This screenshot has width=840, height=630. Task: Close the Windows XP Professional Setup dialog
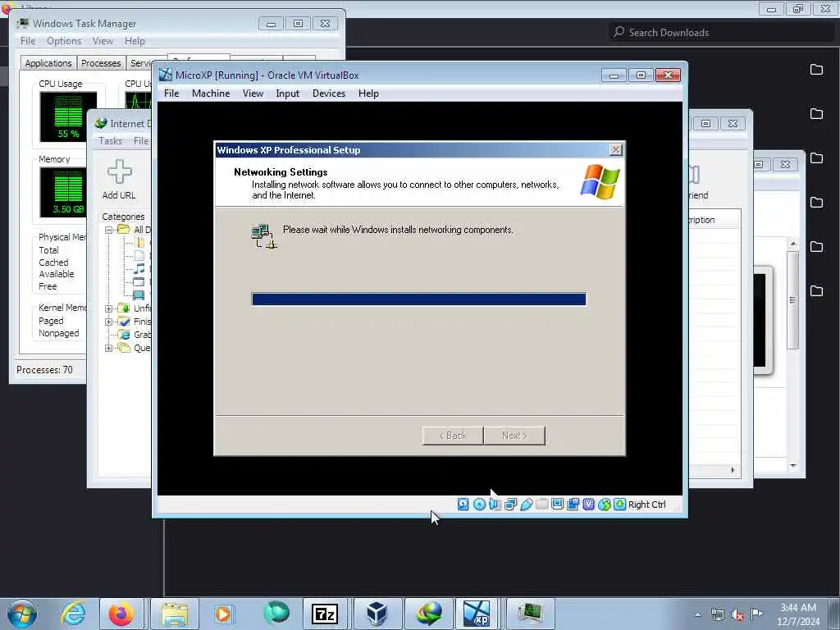click(616, 150)
